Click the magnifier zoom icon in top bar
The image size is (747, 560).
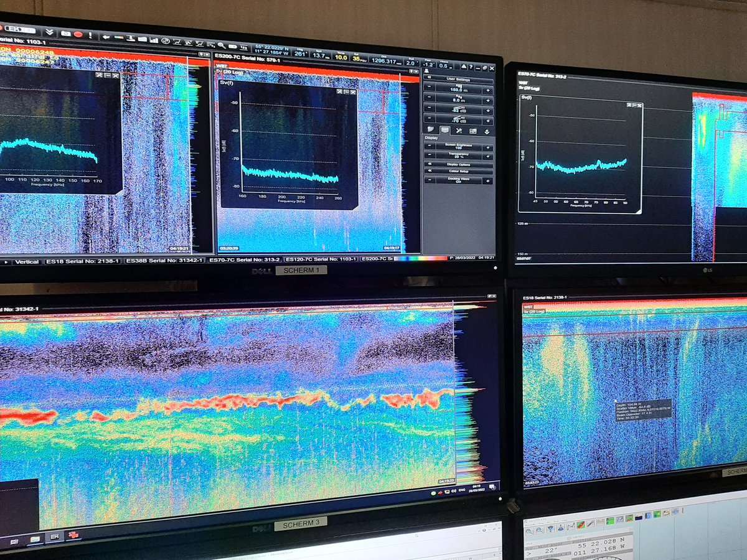[x=222, y=45]
